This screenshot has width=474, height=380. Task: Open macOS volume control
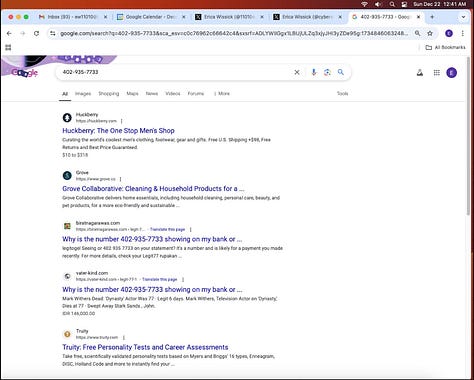click(378, 4)
